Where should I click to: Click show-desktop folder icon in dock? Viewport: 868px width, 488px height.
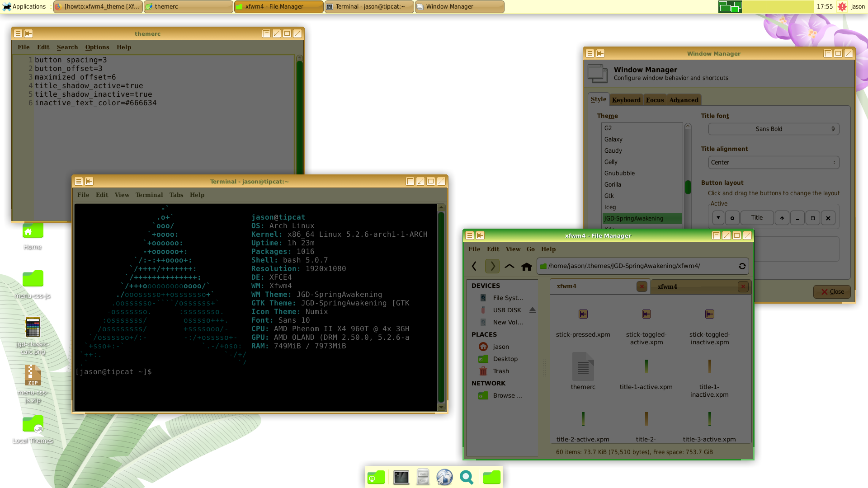click(x=376, y=477)
